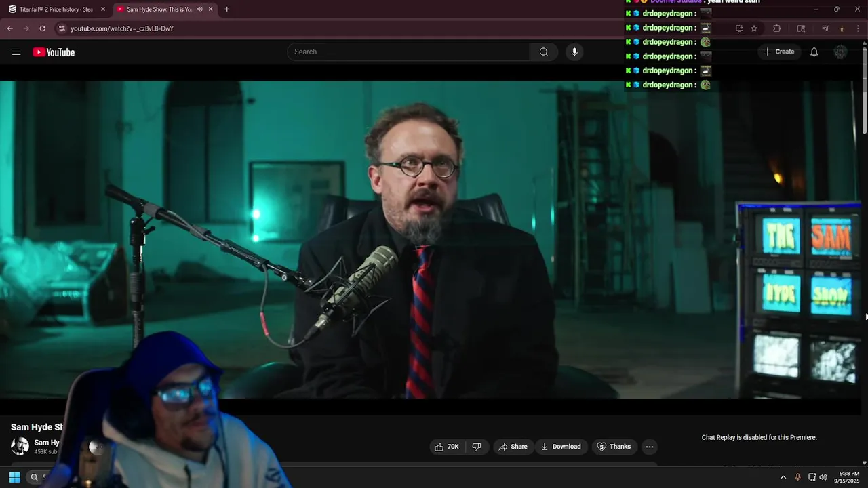Open browser extensions puzzle icon
The height and width of the screenshot is (488, 868).
pos(777,28)
